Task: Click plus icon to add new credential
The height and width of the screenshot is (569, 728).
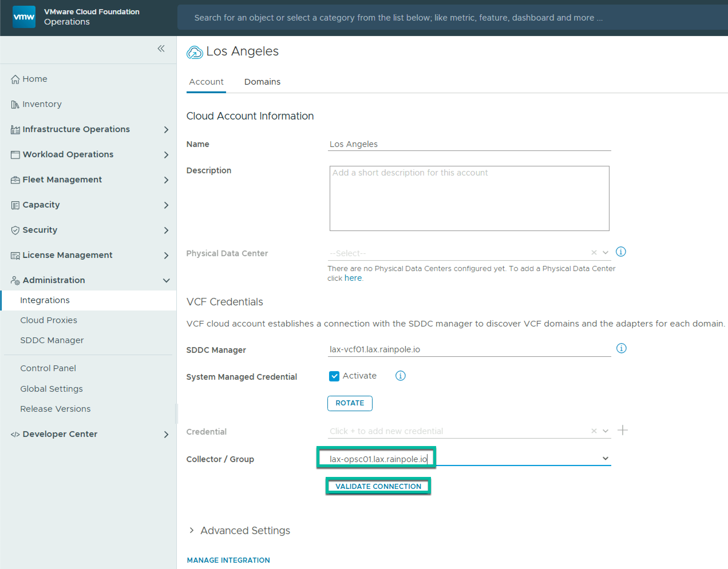Action: tap(622, 430)
